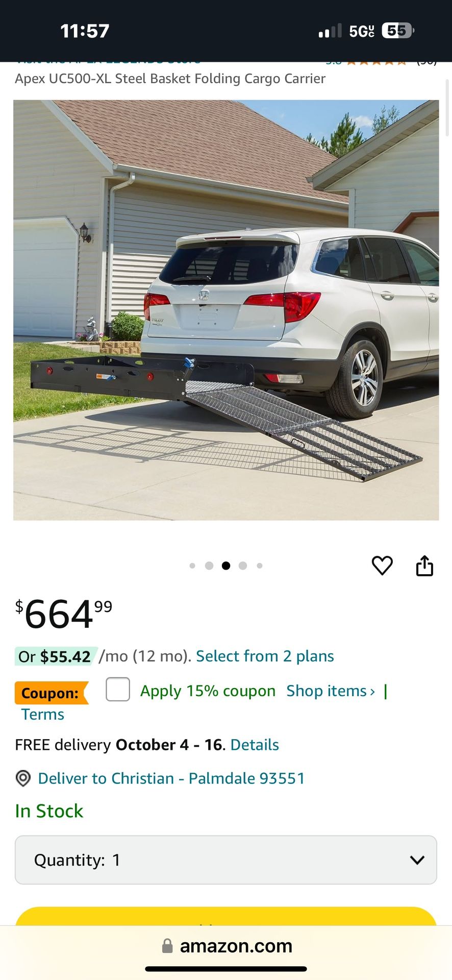Image resolution: width=452 pixels, height=980 pixels.
Task: Tap the Quantity dropdown chevron arrow
Action: [417, 860]
